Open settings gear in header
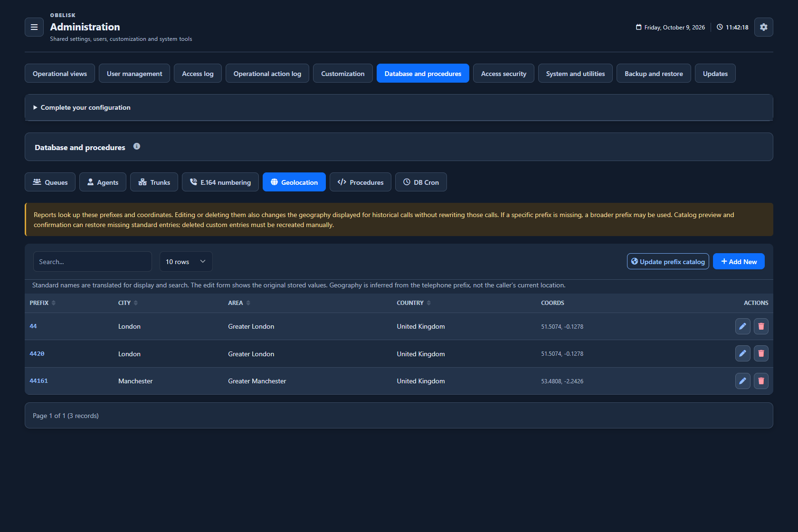This screenshot has width=798, height=532. [x=763, y=27]
